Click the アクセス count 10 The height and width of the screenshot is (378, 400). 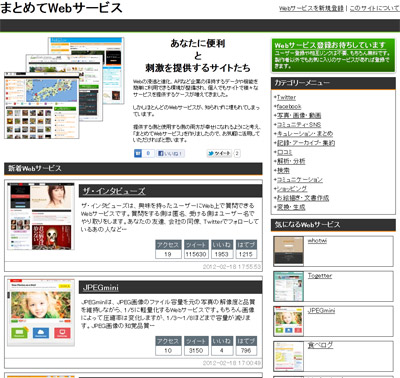[x=168, y=350]
